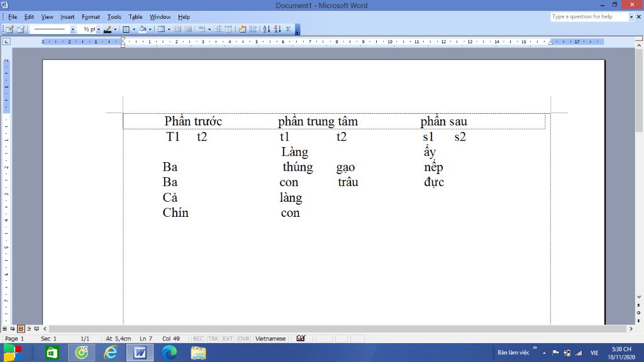Click Bàn làm việc desktop toolbar label
The width and height of the screenshot is (644, 362).
pos(513,353)
